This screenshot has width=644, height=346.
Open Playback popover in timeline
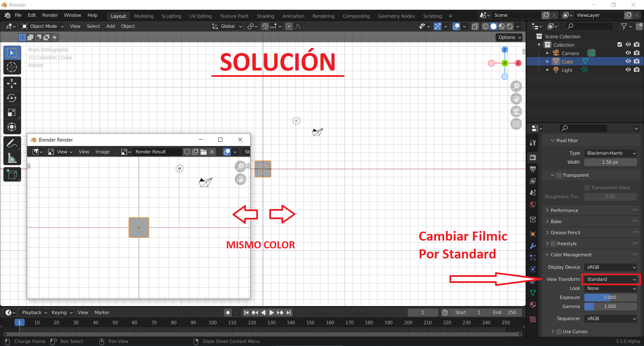pos(34,312)
